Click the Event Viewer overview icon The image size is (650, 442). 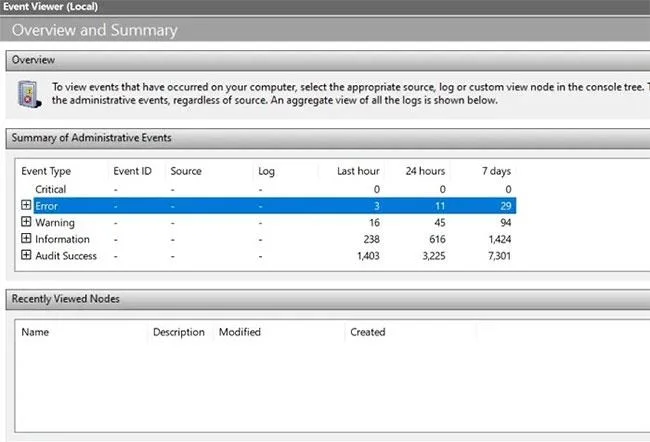(29, 94)
